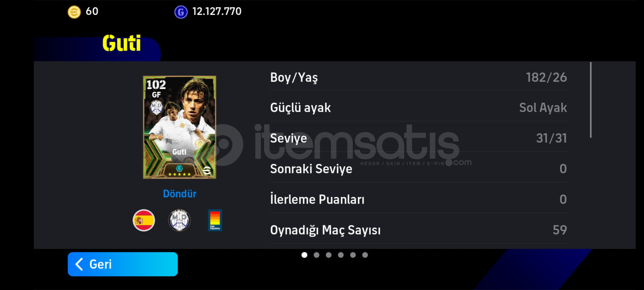The height and width of the screenshot is (290, 644).
Task: Tap the blue GP currency icon
Action: [181, 12]
